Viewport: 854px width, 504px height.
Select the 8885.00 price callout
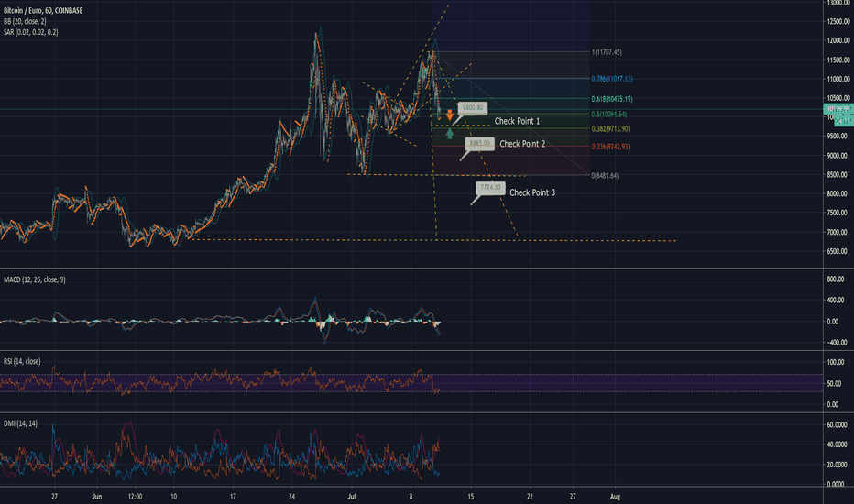point(479,143)
